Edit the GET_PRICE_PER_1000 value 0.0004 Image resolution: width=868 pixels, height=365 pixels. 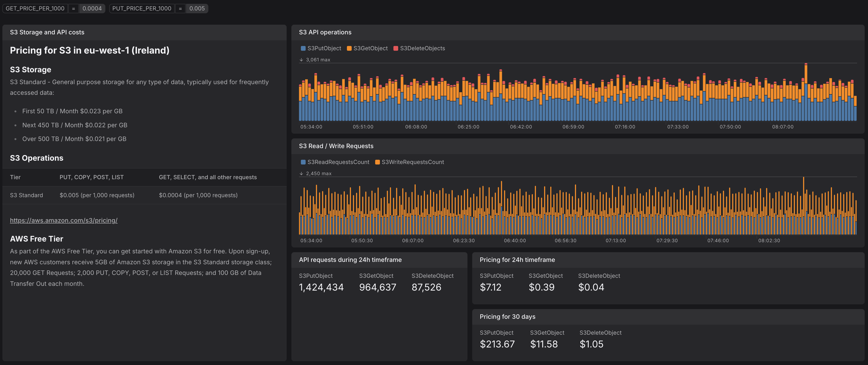coord(92,9)
